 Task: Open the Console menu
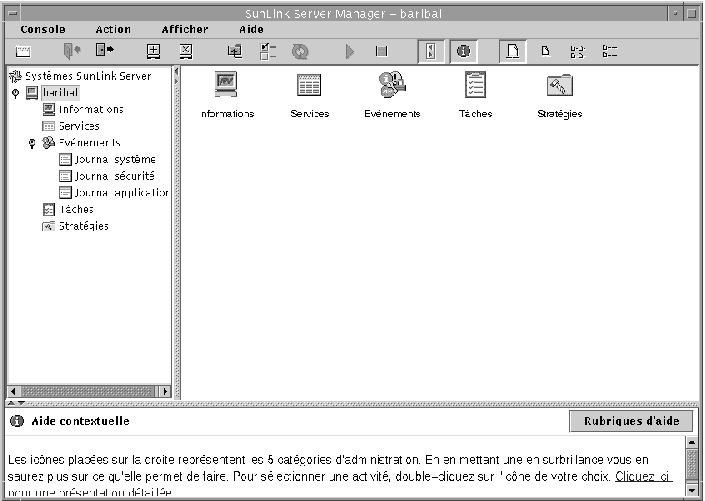point(43,30)
